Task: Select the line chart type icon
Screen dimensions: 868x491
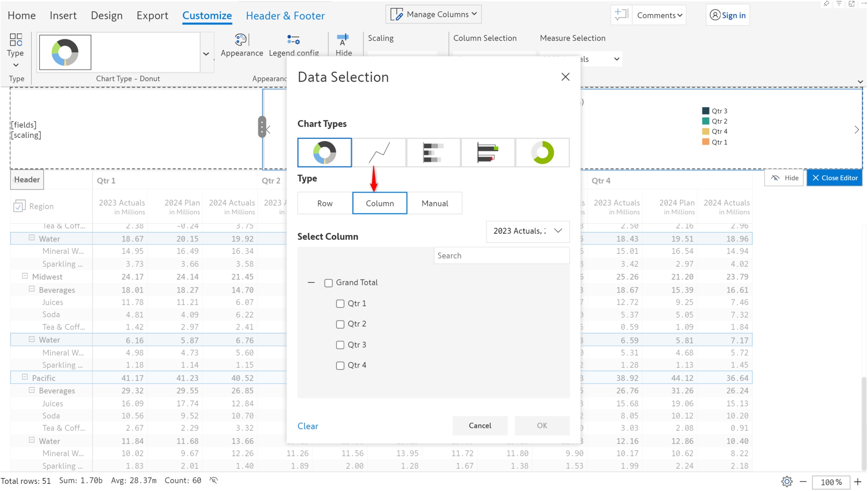Action: [379, 152]
